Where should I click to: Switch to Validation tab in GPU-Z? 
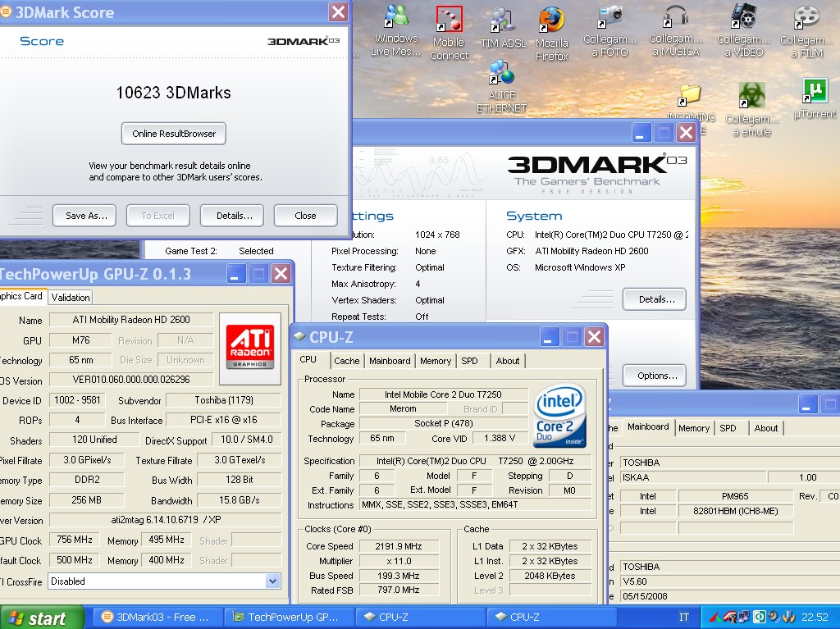[x=71, y=297]
